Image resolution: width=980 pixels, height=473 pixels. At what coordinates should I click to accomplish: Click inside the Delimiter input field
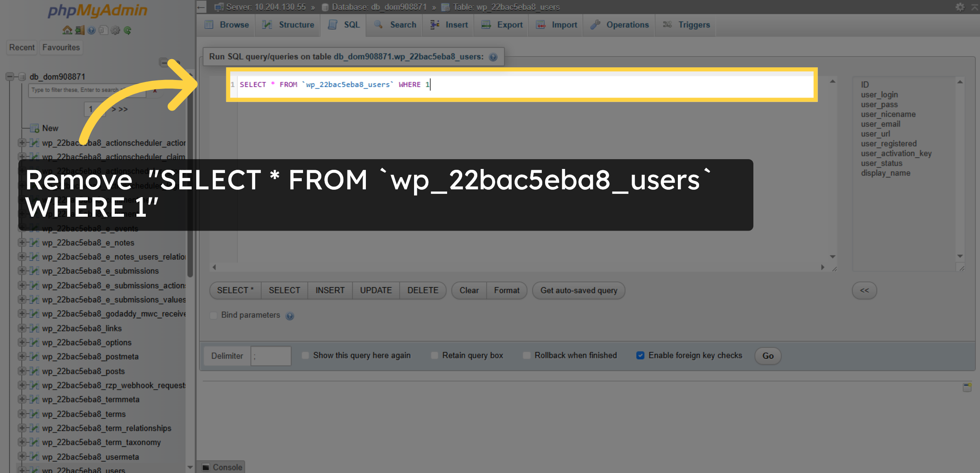271,355
